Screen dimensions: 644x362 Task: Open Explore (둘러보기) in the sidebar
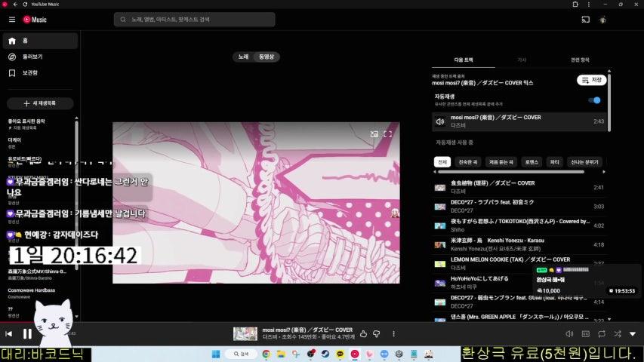click(40, 57)
